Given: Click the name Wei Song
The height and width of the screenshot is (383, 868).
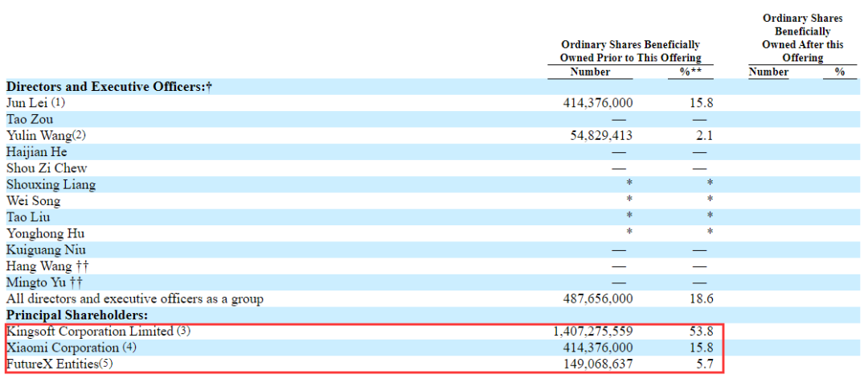Looking at the screenshot, I should tap(33, 200).
